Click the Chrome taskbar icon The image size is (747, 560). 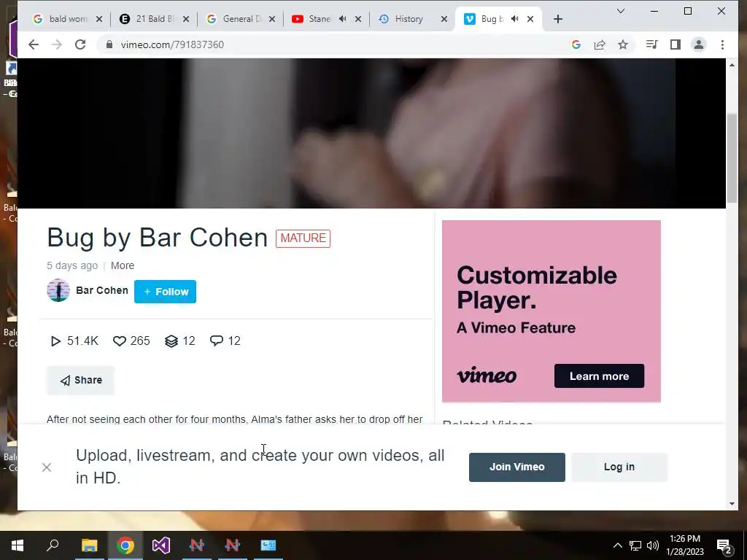coord(125,545)
